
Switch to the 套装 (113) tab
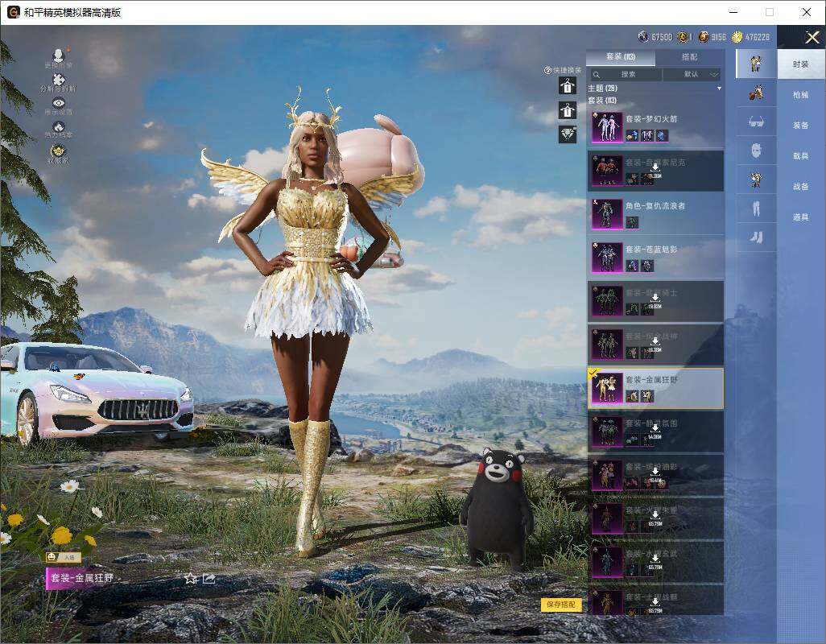(x=621, y=57)
